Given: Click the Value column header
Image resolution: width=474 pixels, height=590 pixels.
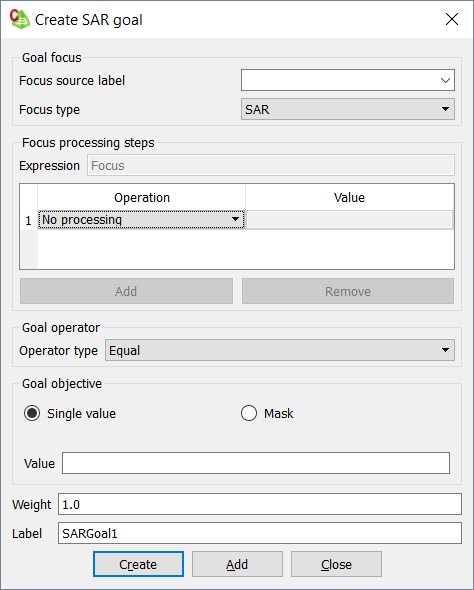Looking at the screenshot, I should [349, 198].
